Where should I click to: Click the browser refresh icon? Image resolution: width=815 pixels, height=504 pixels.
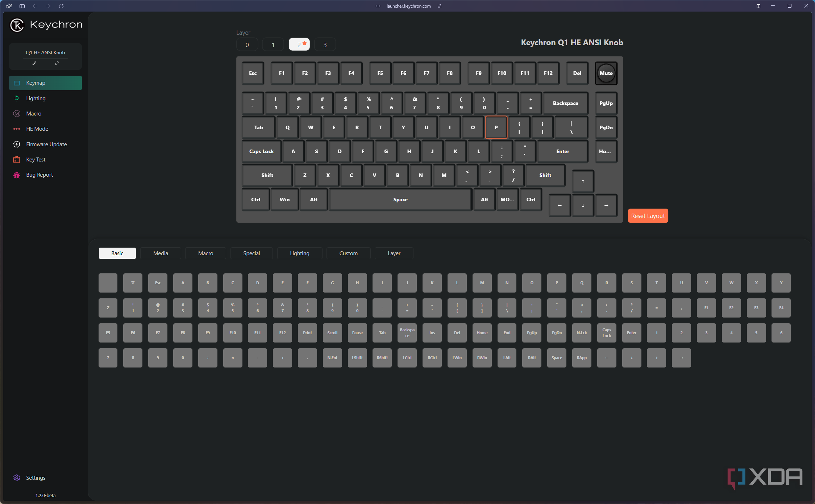[61, 6]
